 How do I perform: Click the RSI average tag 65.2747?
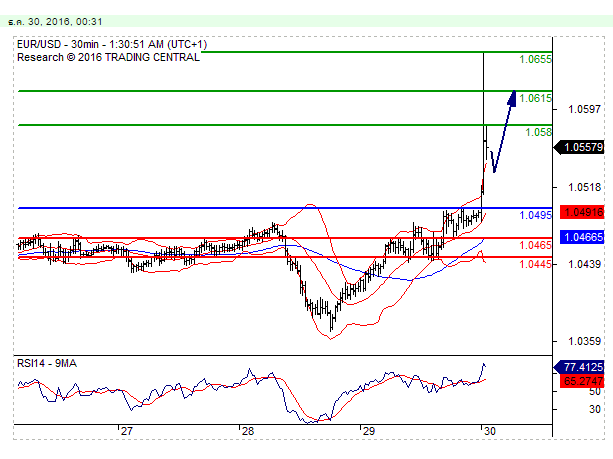(x=583, y=381)
